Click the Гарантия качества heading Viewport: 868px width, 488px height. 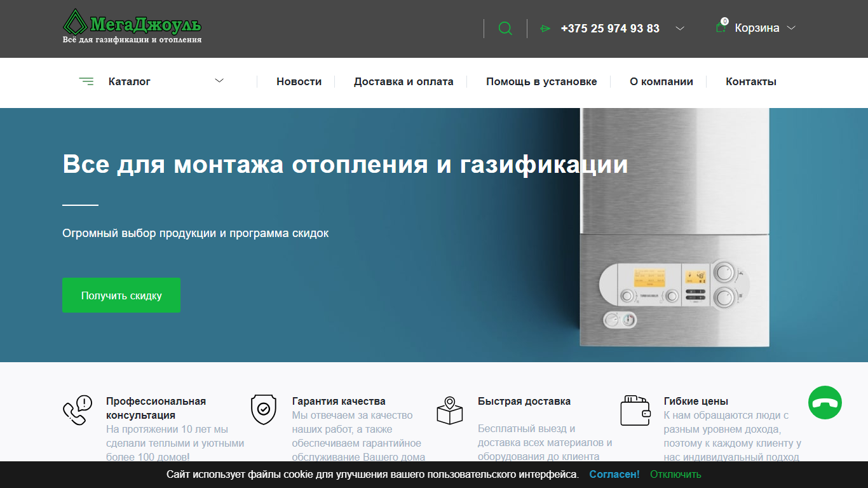(339, 402)
